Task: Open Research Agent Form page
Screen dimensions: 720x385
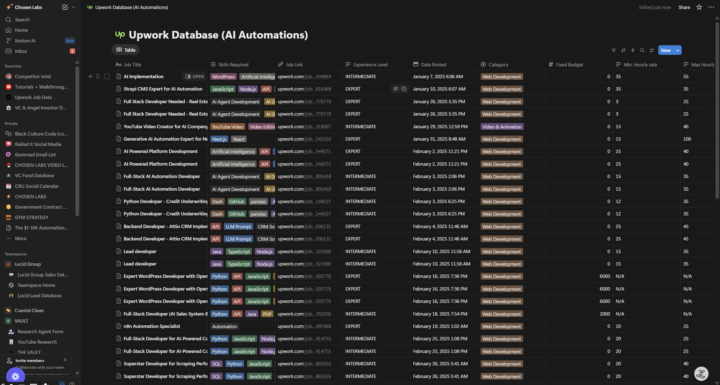Action: click(x=40, y=332)
